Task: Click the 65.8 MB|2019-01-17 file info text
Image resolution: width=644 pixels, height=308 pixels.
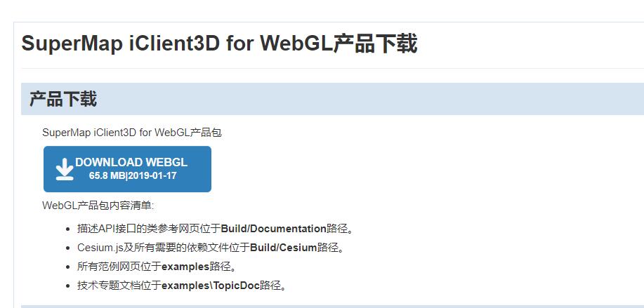Action: 133,176
